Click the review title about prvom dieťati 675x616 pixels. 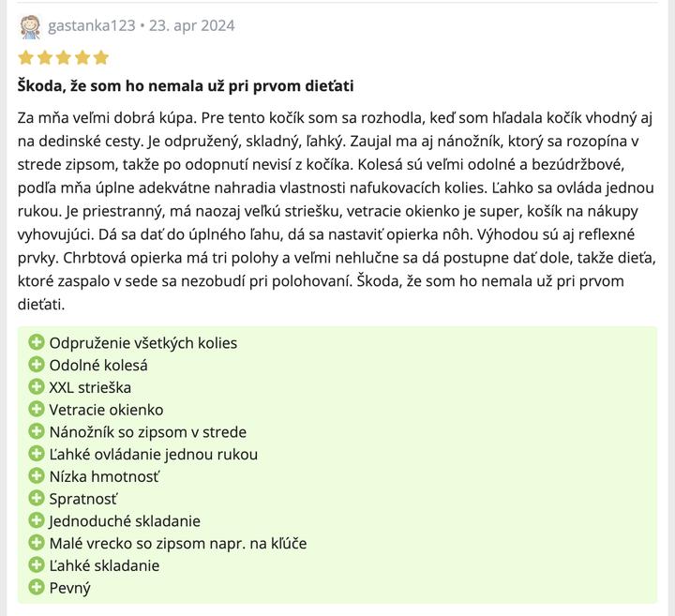click(186, 86)
